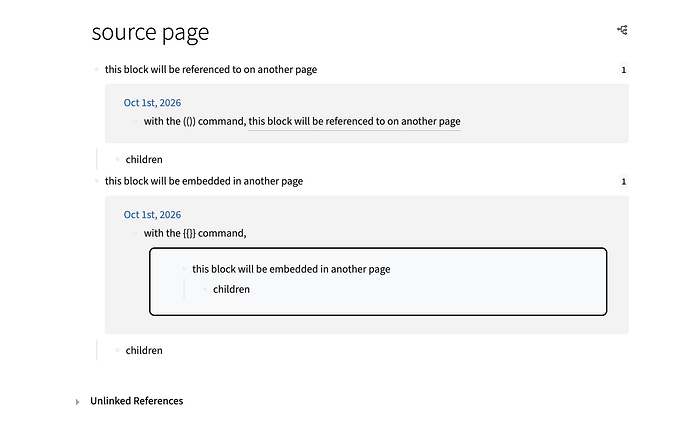
Task: Click bullet of 'children' under the referenced block
Action: coord(117,159)
